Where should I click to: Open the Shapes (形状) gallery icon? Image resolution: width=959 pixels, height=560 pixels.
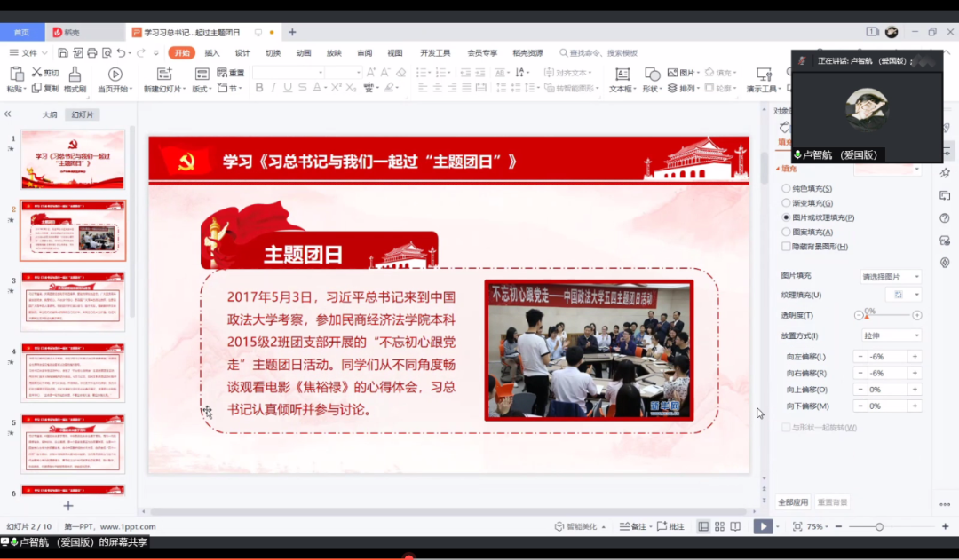pyautogui.click(x=651, y=73)
